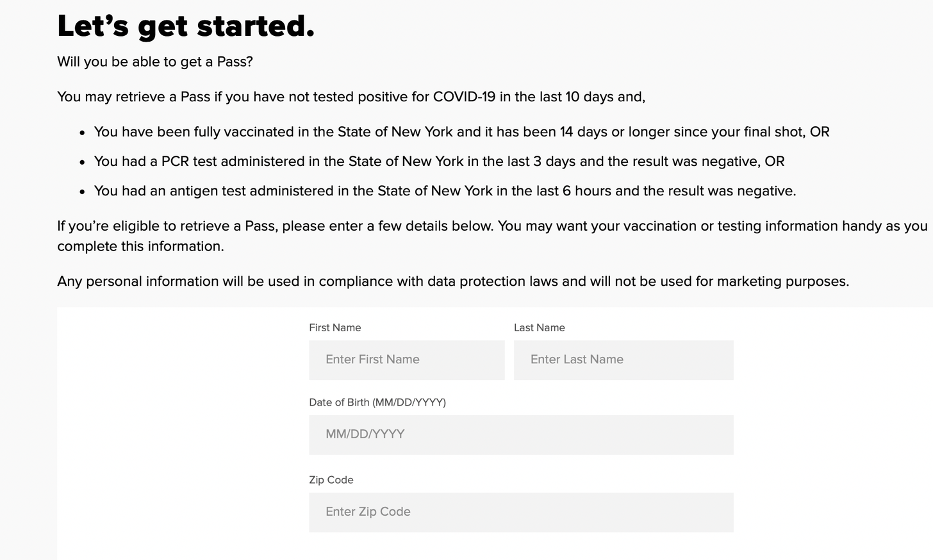Click the antigen test eligibility bullet text
933x560 pixels.
(x=445, y=191)
